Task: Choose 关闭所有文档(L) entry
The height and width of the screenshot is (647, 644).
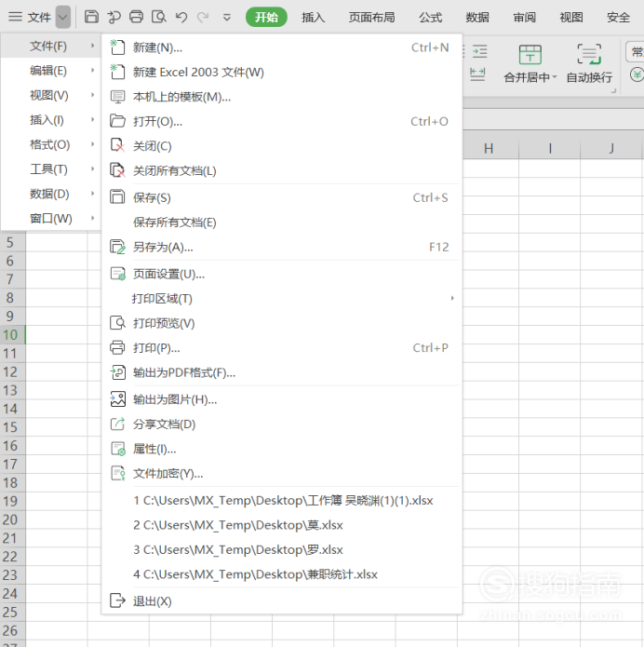Action: pyautogui.click(x=282, y=171)
